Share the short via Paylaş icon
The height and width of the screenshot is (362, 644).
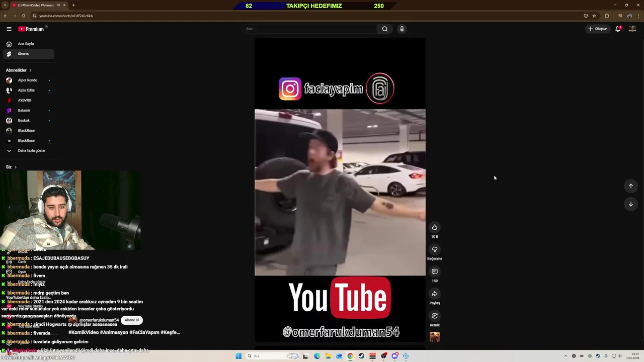435,294
